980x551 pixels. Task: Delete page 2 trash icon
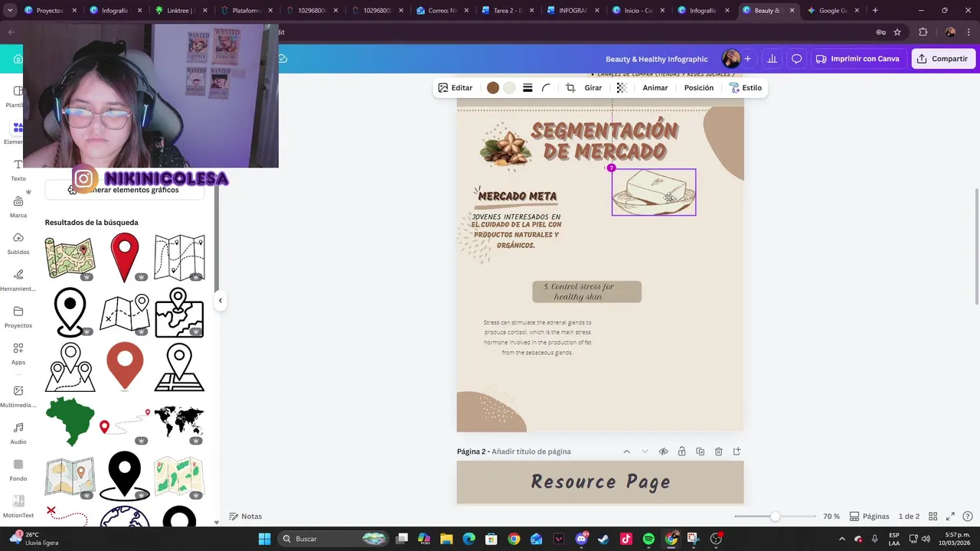tap(718, 452)
